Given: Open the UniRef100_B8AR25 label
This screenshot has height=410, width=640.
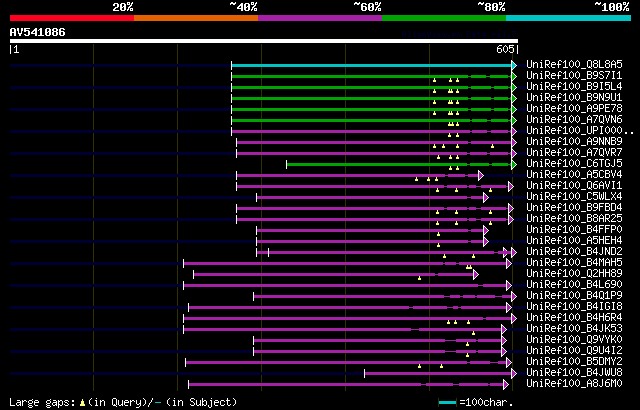Looking at the screenshot, I should [574, 219].
